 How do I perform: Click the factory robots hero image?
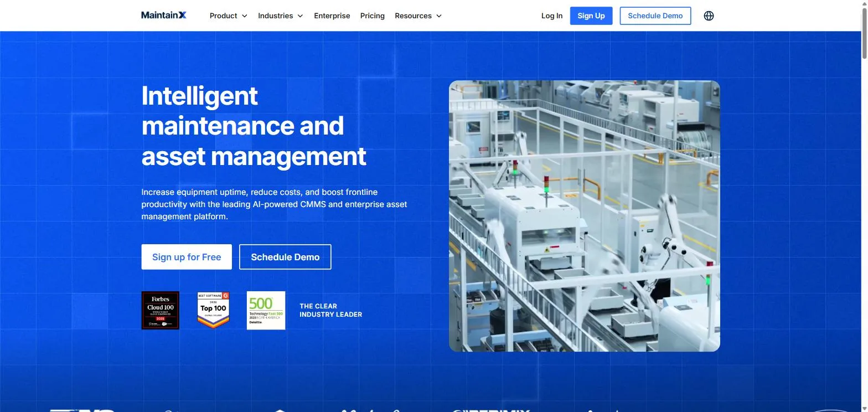coord(585,216)
